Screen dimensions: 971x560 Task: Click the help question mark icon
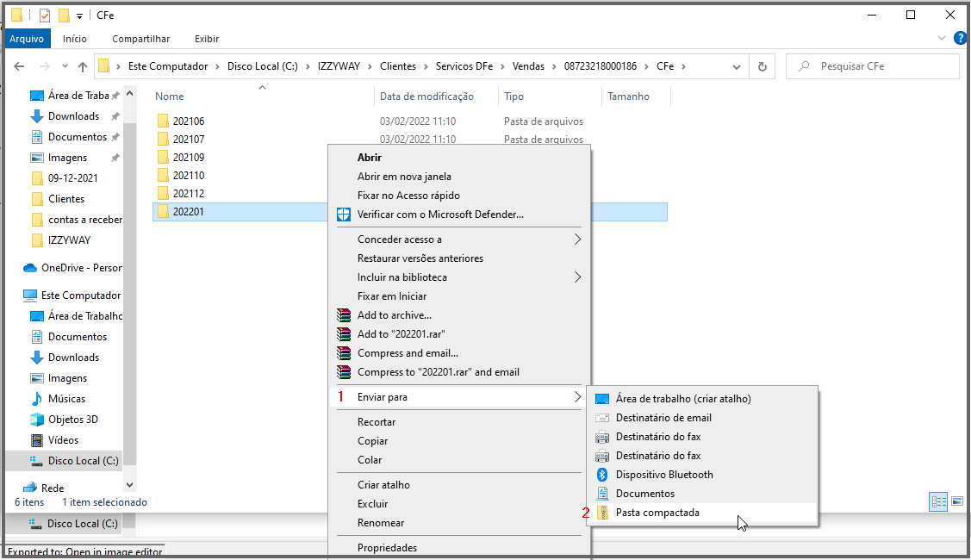click(959, 39)
